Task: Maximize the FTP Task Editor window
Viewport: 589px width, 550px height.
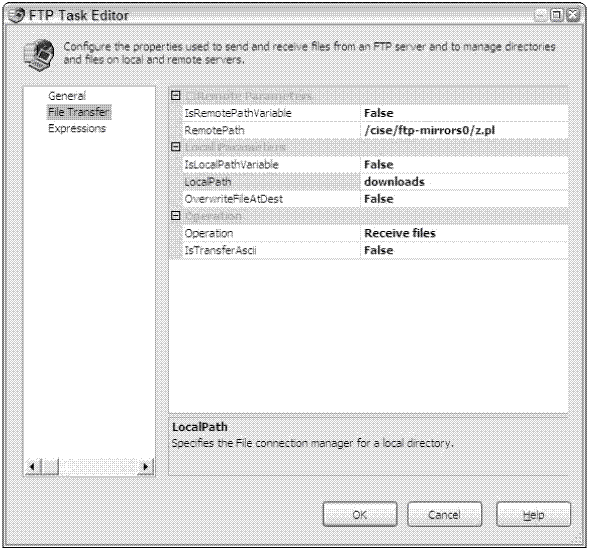Action: pyautogui.click(x=557, y=15)
